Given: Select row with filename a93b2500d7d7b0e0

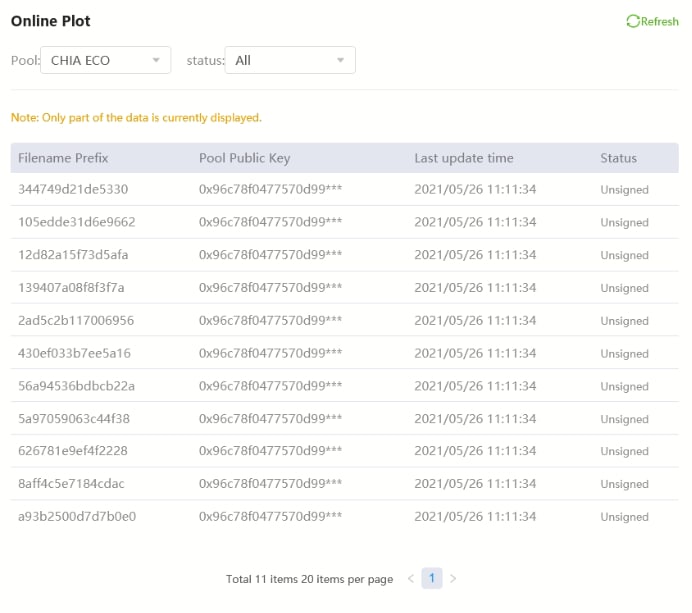Looking at the screenshot, I should (345, 516).
